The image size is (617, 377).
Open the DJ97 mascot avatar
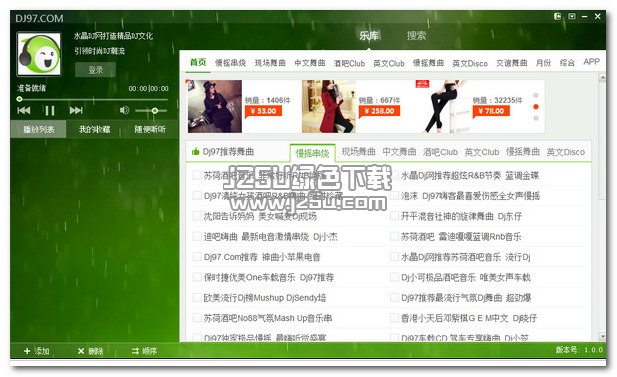coord(39,54)
